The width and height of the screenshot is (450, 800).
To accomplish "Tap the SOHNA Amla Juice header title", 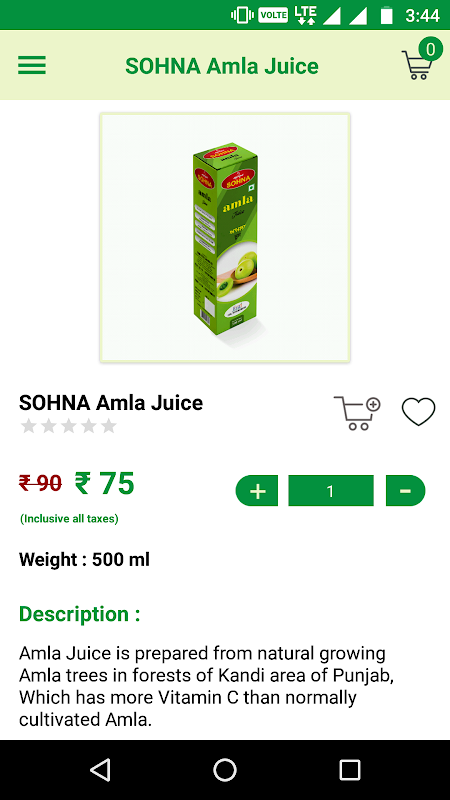I will click(x=222, y=66).
